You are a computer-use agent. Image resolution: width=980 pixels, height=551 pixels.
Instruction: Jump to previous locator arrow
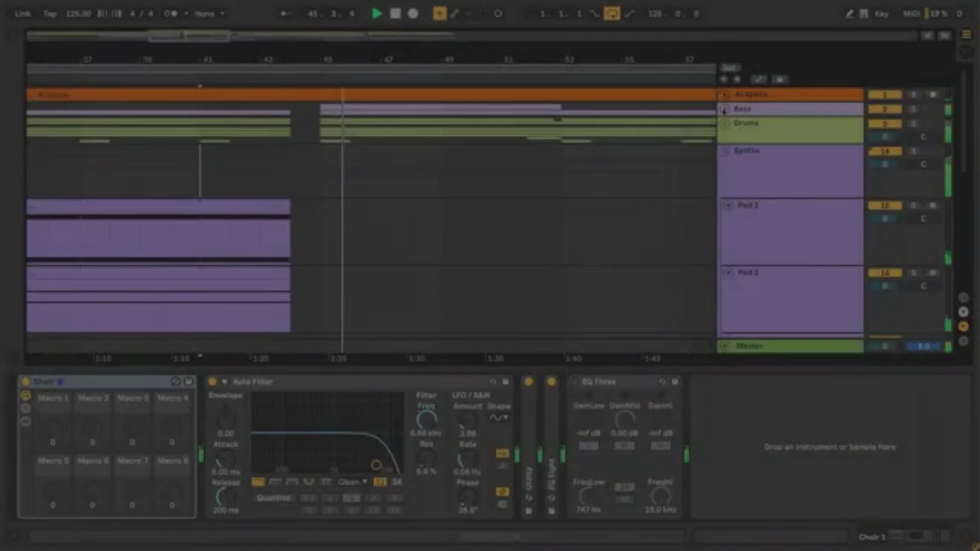point(724,80)
